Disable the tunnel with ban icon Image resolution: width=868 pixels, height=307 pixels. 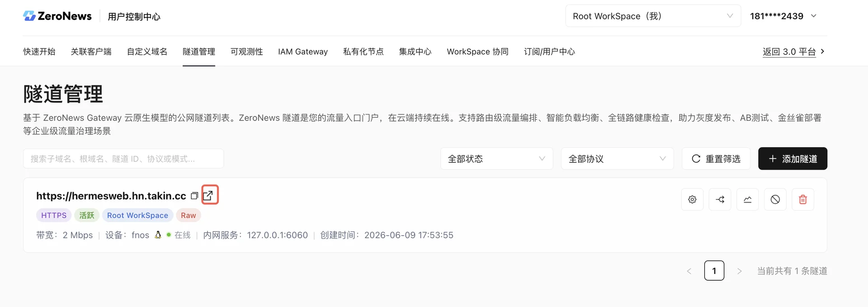click(x=775, y=199)
